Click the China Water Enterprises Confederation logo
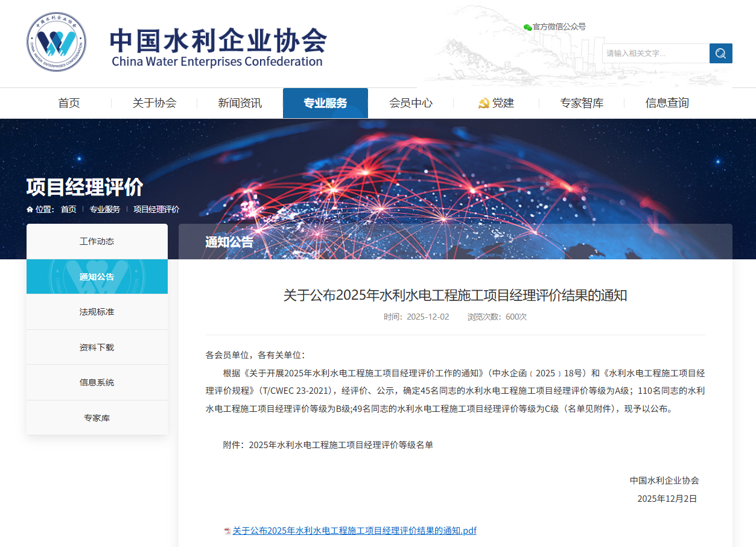756x547 pixels. tap(56, 41)
